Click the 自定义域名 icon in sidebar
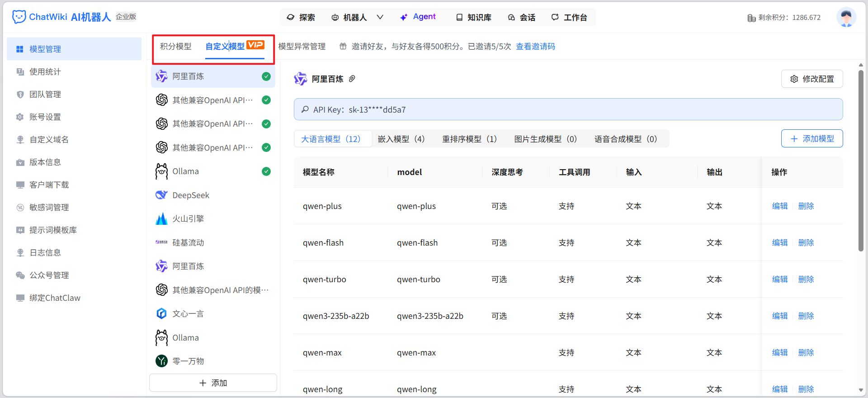Screen dimensions: 868x398 tap(20, 139)
